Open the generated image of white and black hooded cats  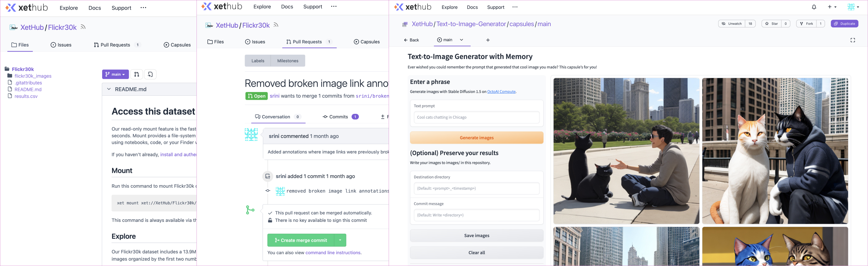[775, 151]
